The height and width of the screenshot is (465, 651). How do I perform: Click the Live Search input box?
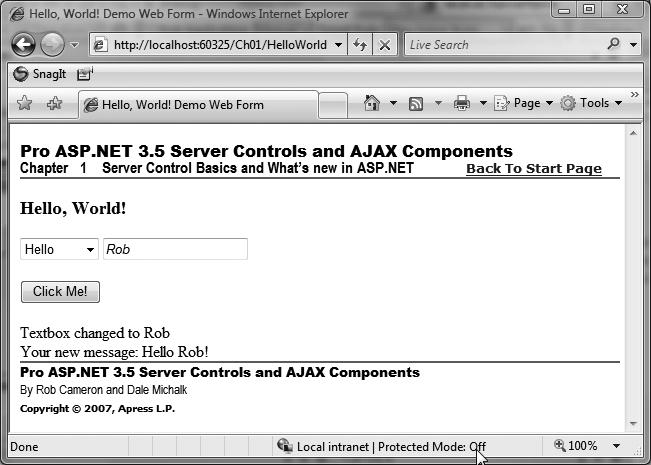[504, 44]
